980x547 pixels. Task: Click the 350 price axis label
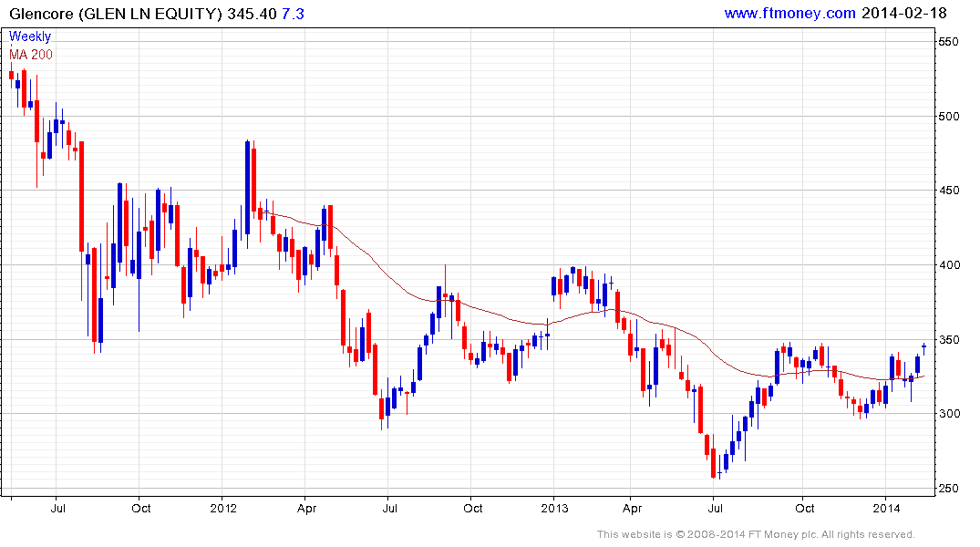pos(948,339)
